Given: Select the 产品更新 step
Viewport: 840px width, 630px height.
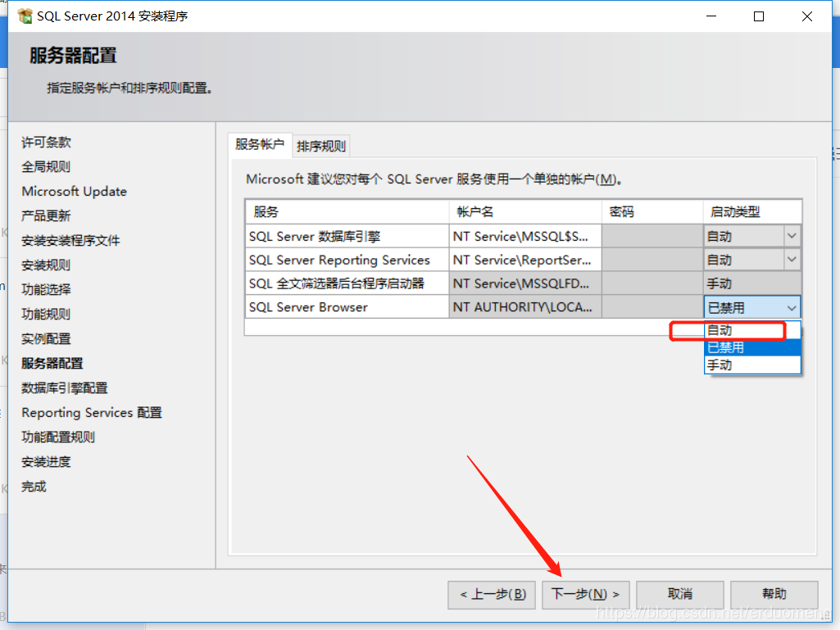Looking at the screenshot, I should (x=46, y=216).
